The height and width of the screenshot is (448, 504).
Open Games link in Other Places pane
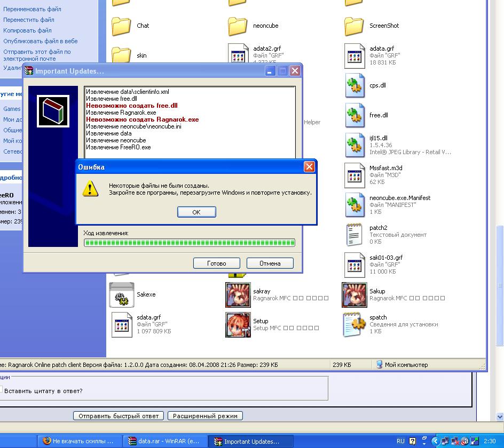[x=12, y=109]
